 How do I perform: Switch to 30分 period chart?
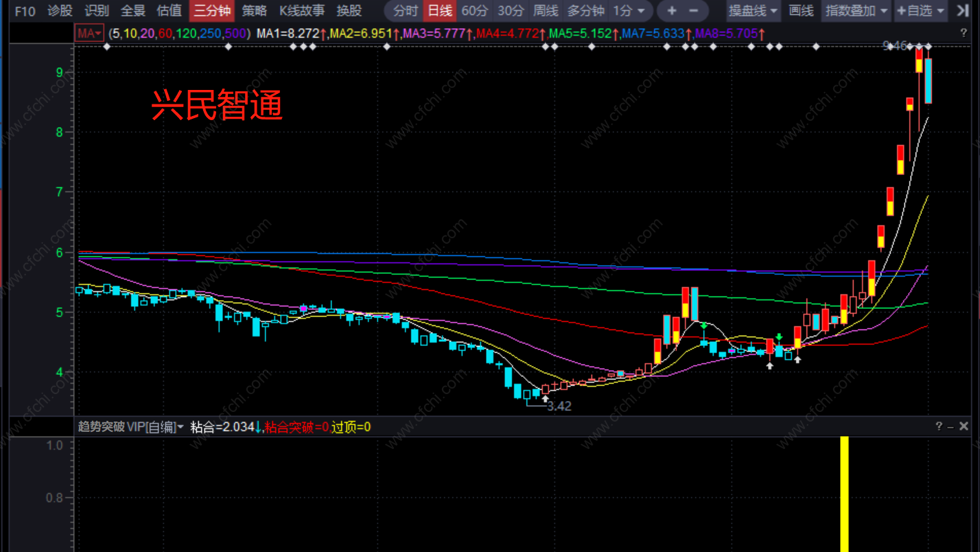(x=511, y=11)
